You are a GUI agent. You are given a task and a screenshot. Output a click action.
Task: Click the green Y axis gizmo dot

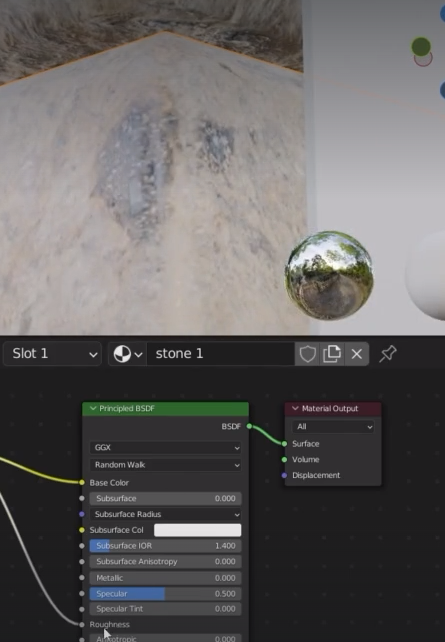421,47
